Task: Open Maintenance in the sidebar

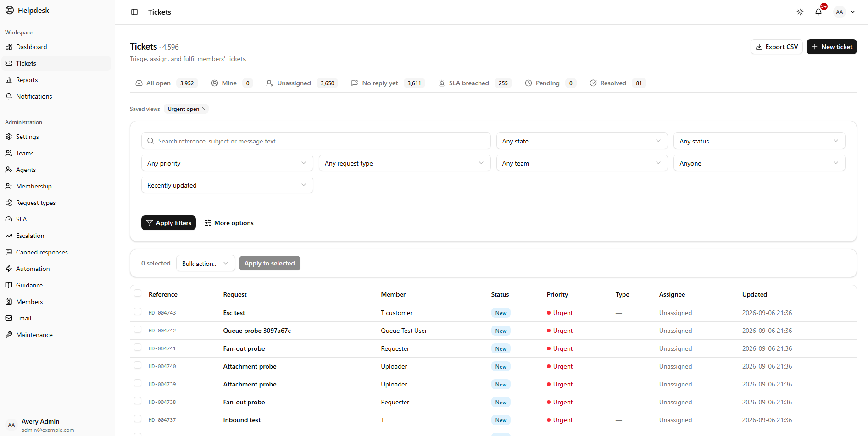Action: [x=56, y=335]
